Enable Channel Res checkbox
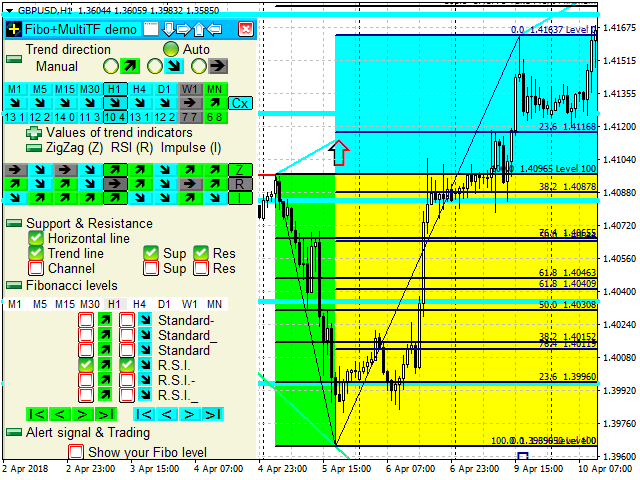 tap(201, 268)
